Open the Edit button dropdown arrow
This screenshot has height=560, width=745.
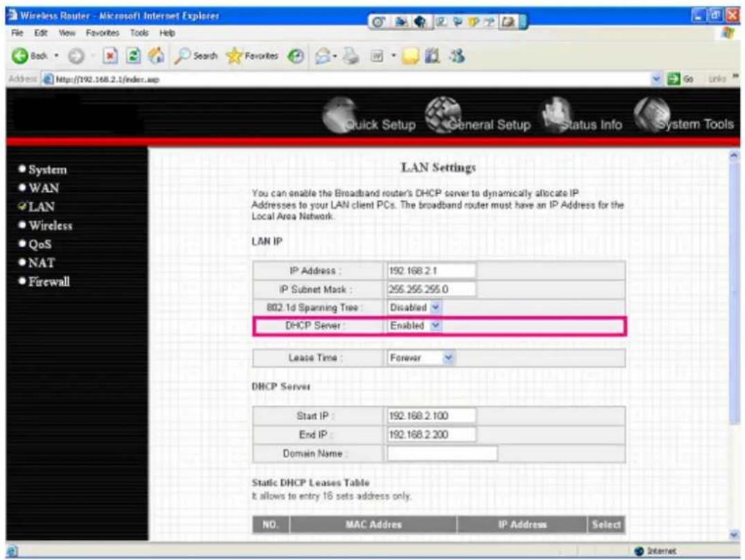393,57
